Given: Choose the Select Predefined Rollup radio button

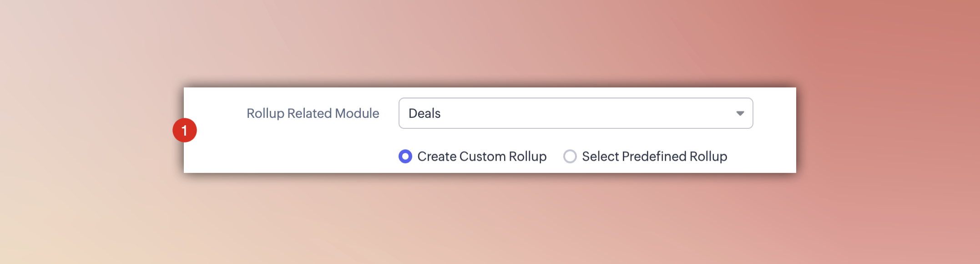Looking at the screenshot, I should click(x=570, y=157).
